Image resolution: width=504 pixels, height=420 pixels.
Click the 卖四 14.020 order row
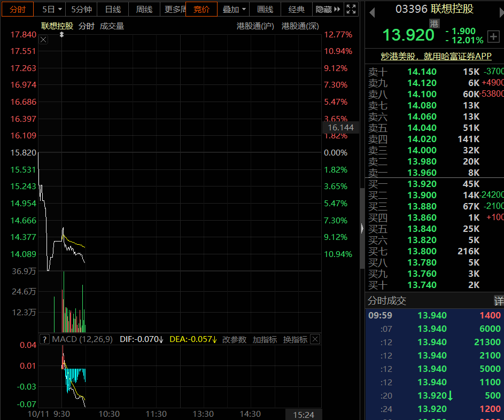point(435,139)
